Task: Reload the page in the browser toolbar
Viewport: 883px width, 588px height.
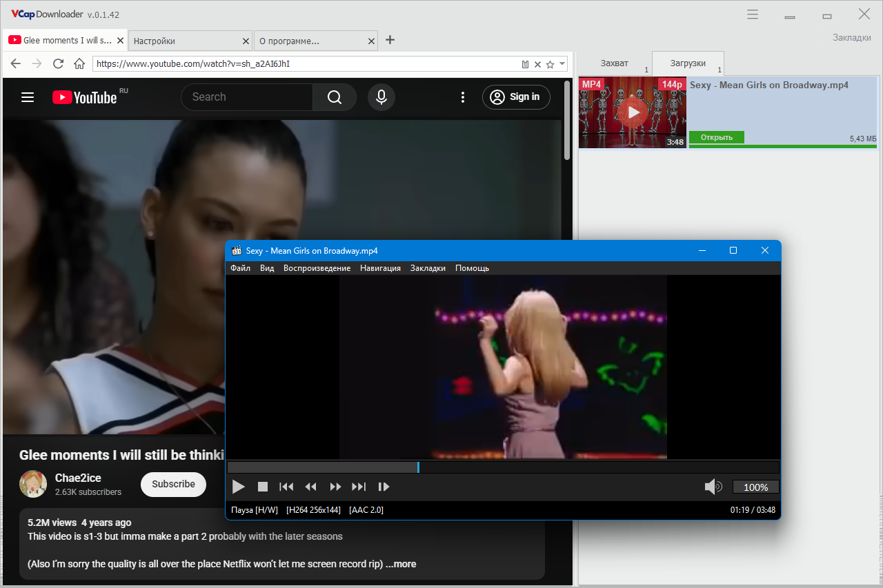Action: [x=58, y=64]
